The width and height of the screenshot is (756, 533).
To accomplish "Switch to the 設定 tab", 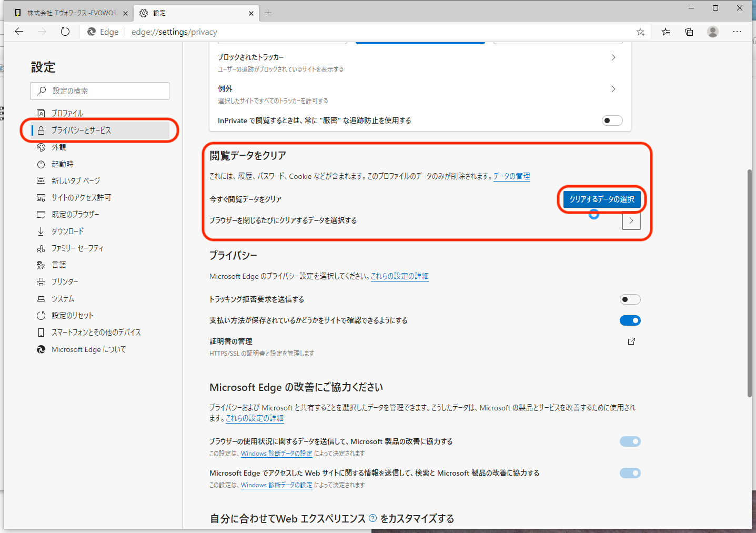I will tap(196, 13).
